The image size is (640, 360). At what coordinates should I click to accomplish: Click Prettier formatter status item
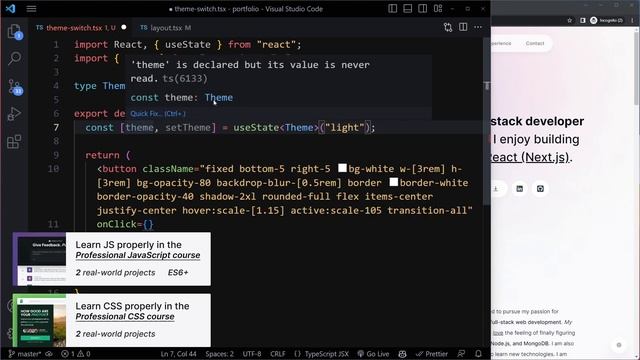click(431, 354)
